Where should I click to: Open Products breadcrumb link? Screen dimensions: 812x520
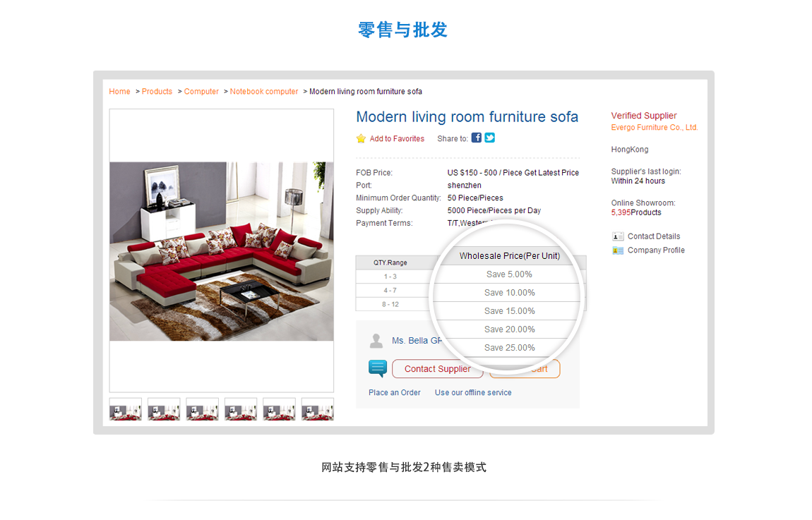tap(157, 92)
